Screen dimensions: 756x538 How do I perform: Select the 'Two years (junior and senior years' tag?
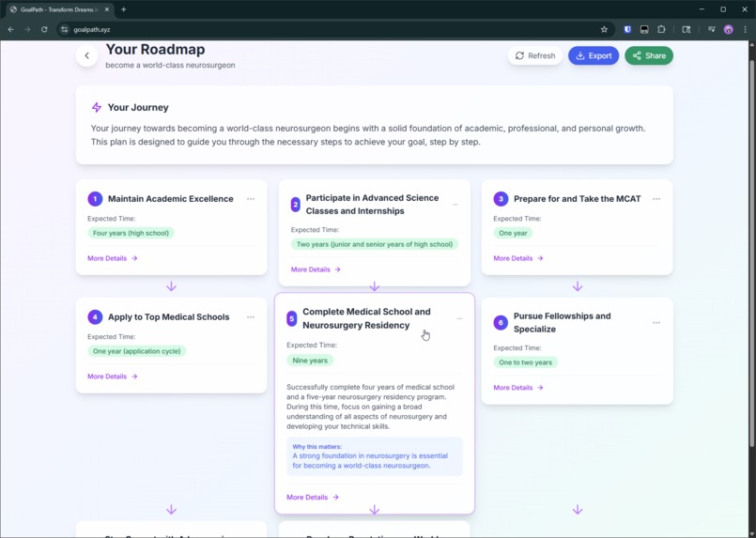pos(374,244)
